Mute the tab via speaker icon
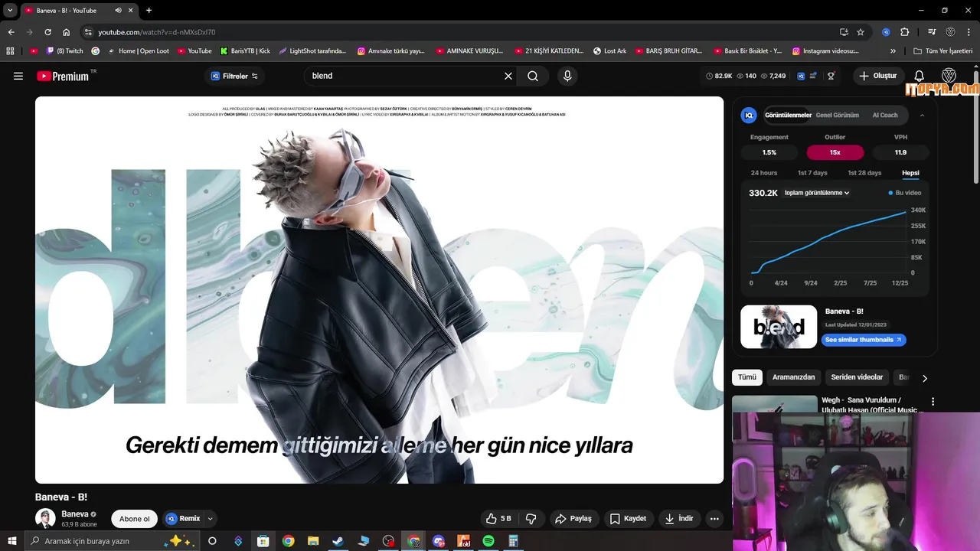 pyautogui.click(x=118, y=11)
